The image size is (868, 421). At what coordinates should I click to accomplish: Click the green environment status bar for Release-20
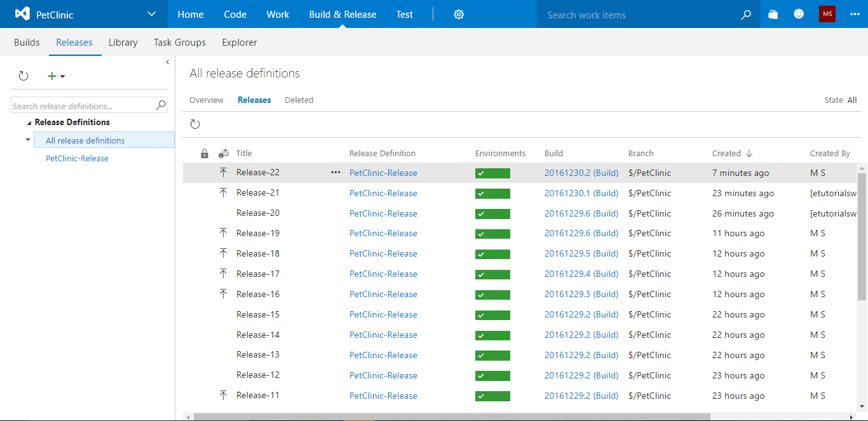492,214
